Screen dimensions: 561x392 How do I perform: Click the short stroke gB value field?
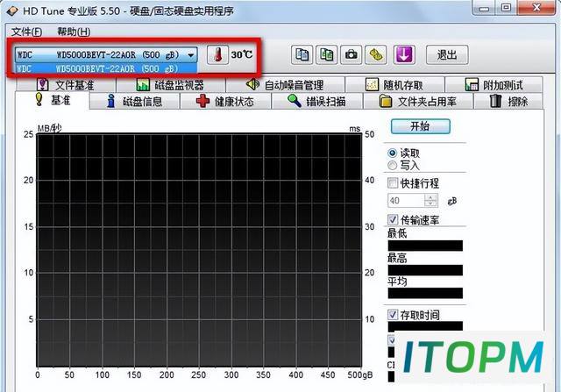(406, 201)
